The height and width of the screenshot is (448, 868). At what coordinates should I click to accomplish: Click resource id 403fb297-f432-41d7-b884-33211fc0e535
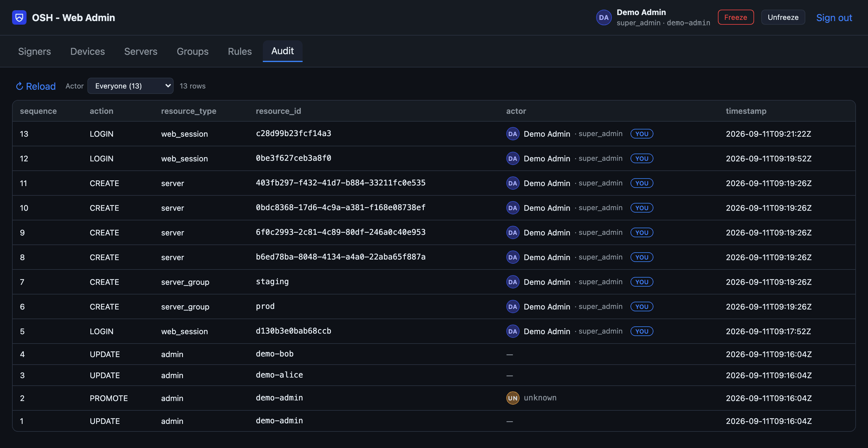click(341, 183)
